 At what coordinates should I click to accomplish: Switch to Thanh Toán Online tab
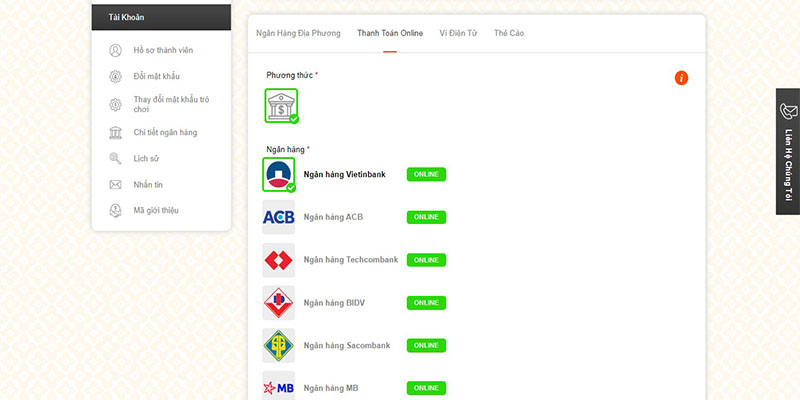coord(390,33)
